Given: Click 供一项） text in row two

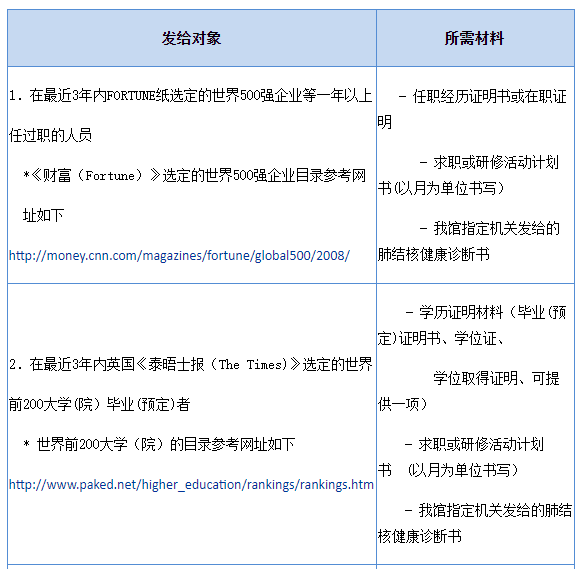Looking at the screenshot, I should 403,404.
